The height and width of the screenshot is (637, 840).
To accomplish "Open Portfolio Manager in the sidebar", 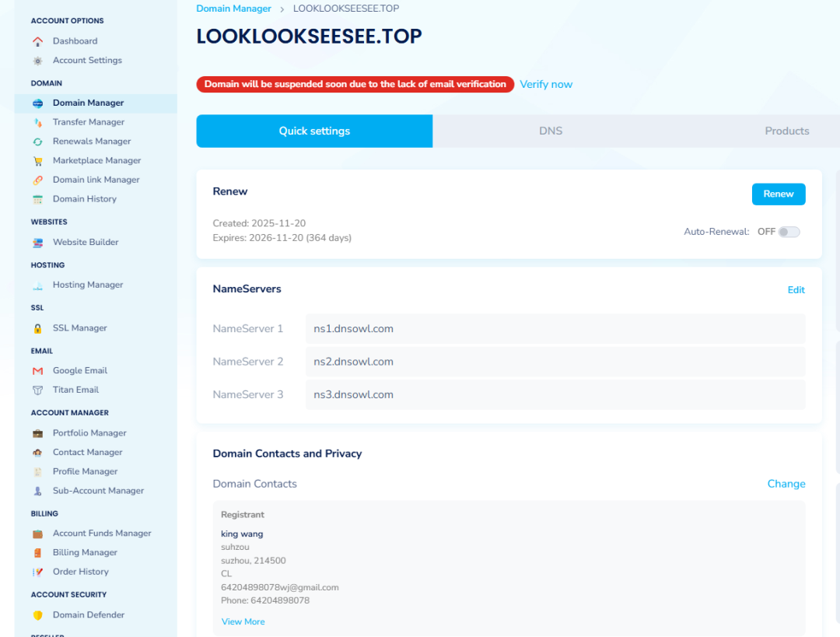I will point(89,432).
